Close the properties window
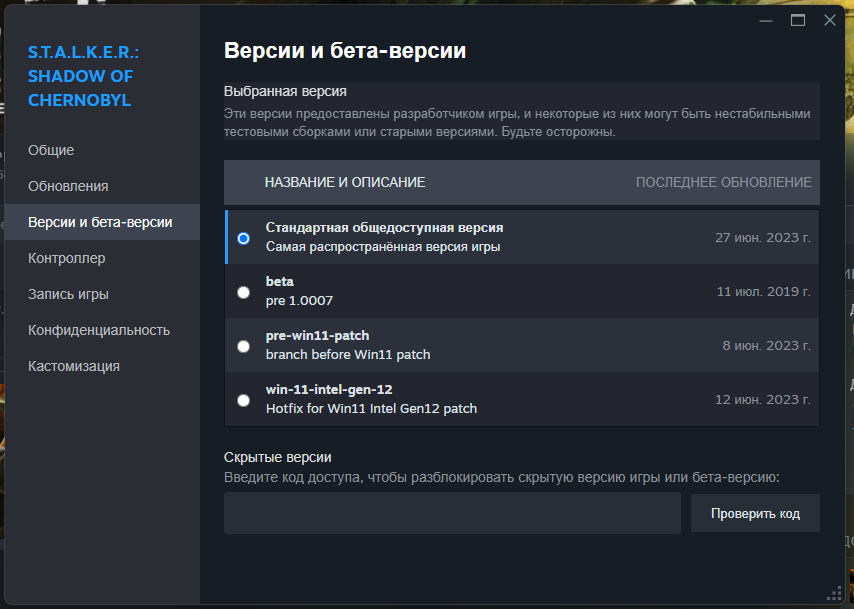Screen dimensions: 854x609 [829, 21]
